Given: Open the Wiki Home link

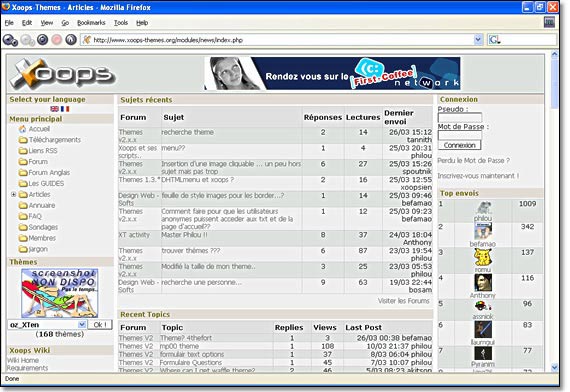Looking at the screenshot, I should 23,360.
